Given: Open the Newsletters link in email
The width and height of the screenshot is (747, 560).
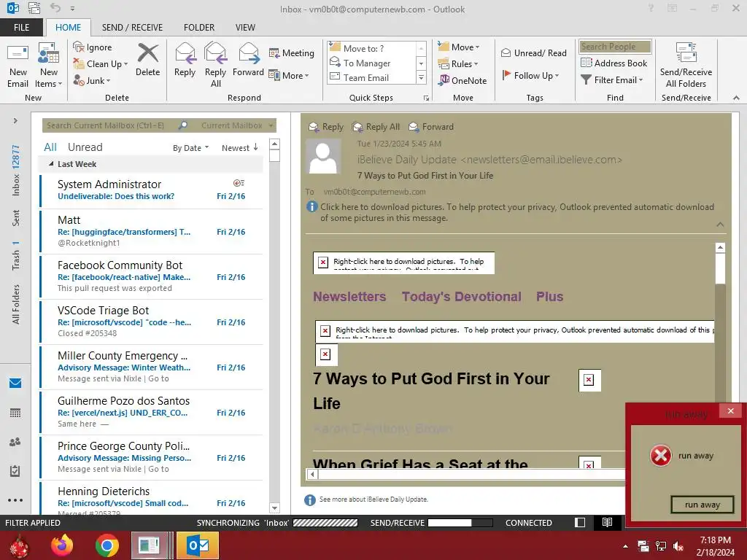Looking at the screenshot, I should point(349,297).
